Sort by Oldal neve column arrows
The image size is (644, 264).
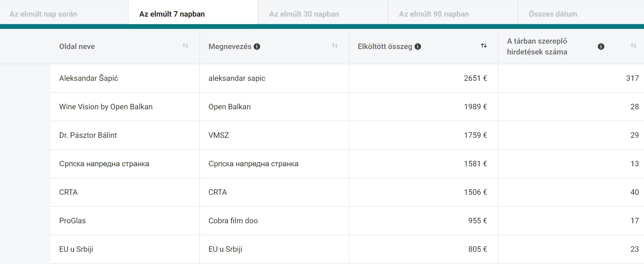[x=185, y=46]
